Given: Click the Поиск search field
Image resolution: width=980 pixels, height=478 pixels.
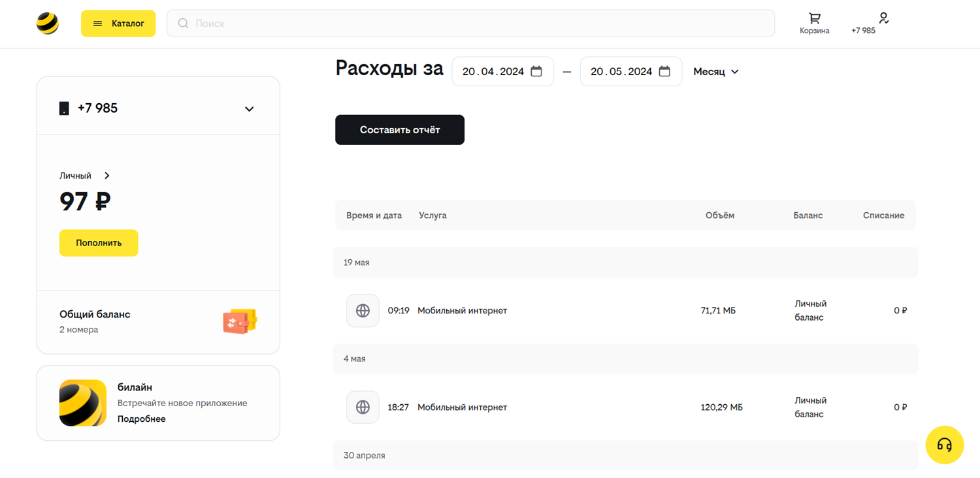Looking at the screenshot, I should coord(470,24).
